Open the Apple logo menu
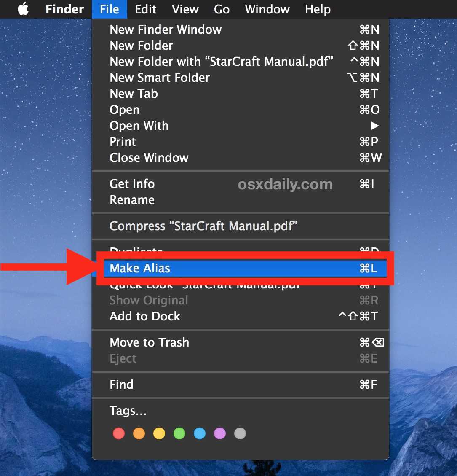Image resolution: width=457 pixels, height=476 pixels. (23, 9)
